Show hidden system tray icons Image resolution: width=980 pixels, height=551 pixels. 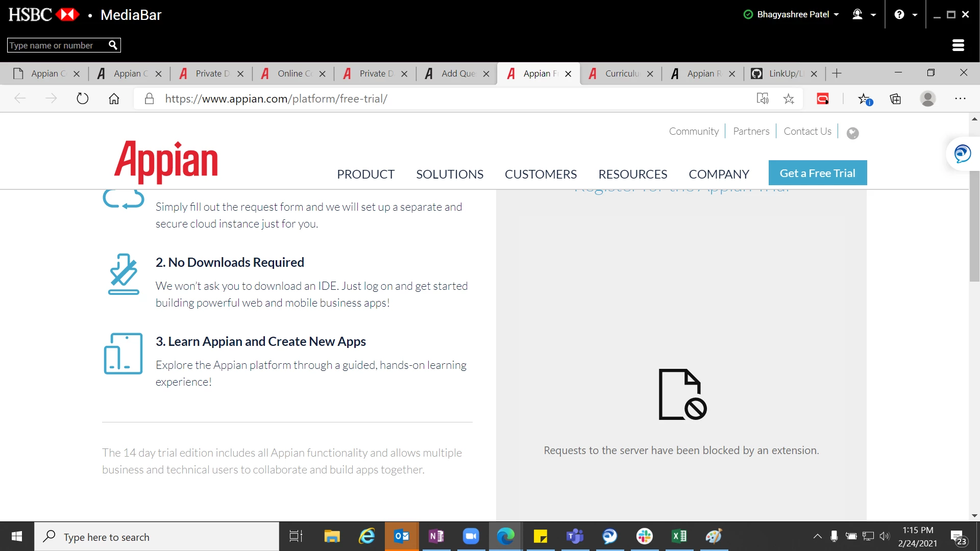[817, 536]
